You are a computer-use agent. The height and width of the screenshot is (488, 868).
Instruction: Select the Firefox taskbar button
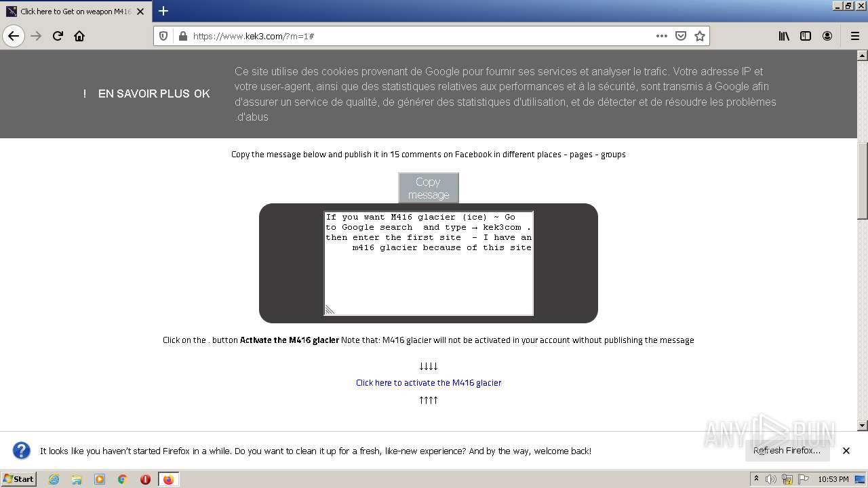coord(168,479)
